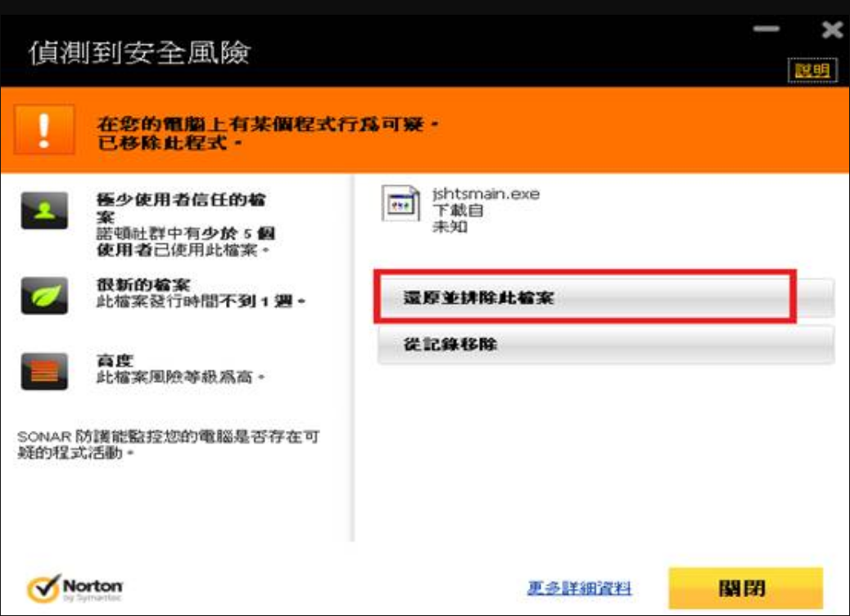Click the 偵測到安全風險 window title
The image size is (850, 616).
[x=139, y=54]
